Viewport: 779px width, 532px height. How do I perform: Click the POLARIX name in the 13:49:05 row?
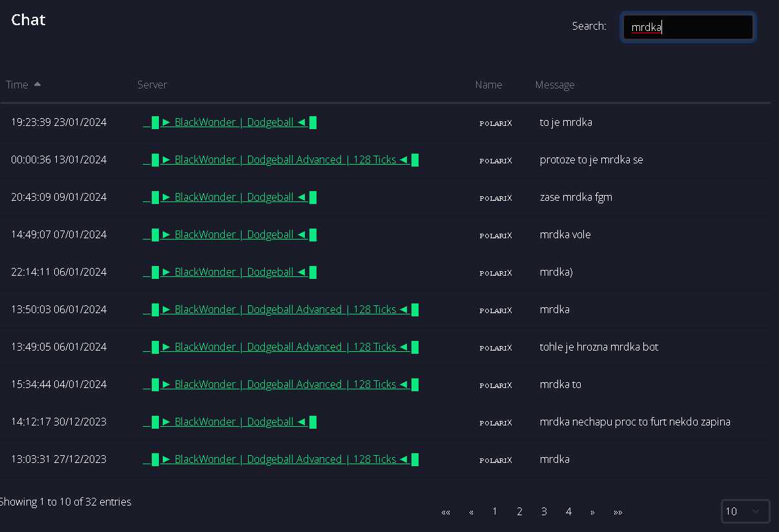pos(496,348)
